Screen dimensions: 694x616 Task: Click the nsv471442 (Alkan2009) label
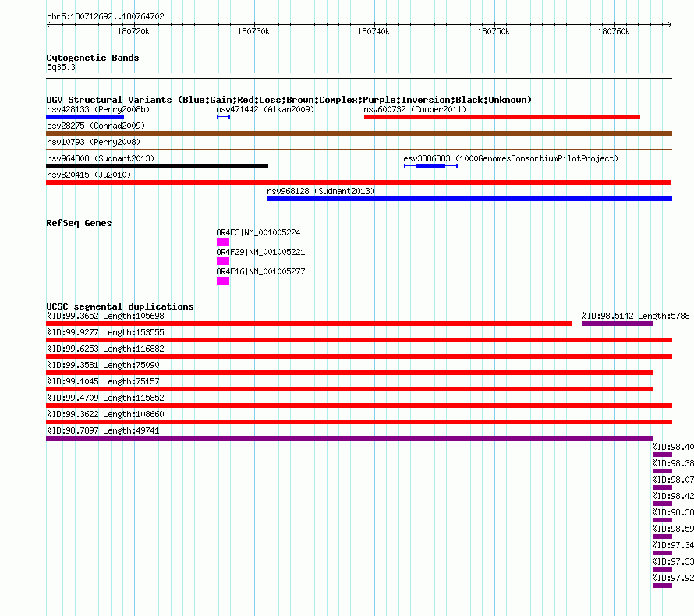pyautogui.click(x=265, y=109)
